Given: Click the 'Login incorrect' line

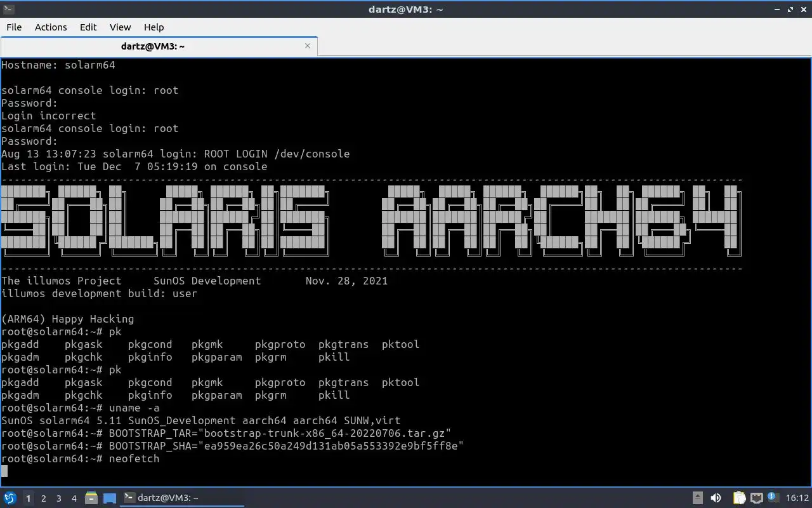Looking at the screenshot, I should (49, 116).
